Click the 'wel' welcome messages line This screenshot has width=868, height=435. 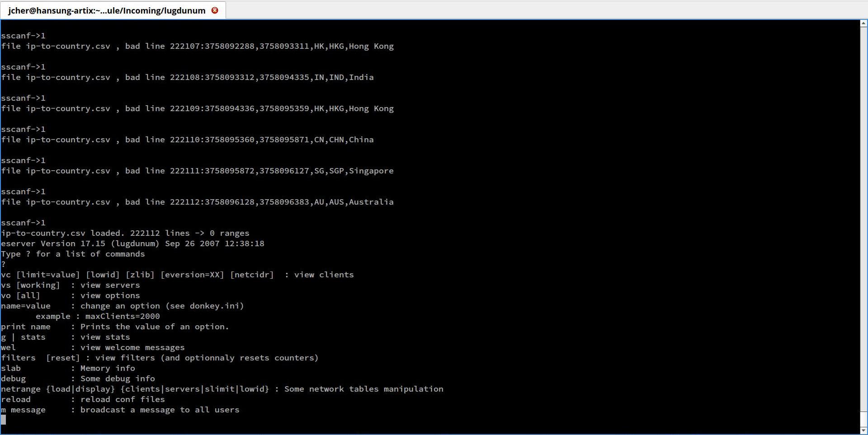93,347
